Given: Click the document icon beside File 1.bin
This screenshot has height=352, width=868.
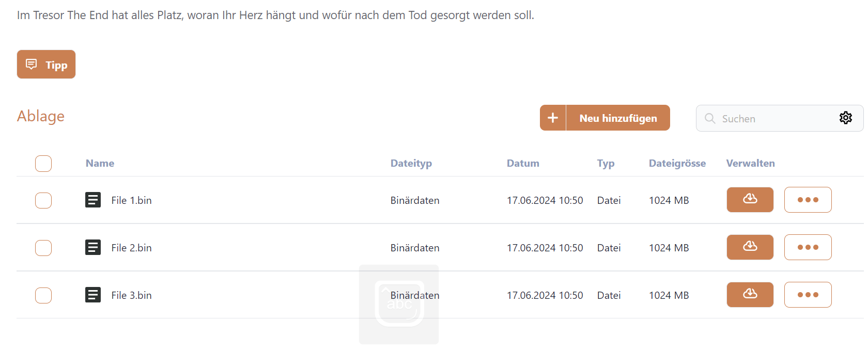Looking at the screenshot, I should (x=93, y=200).
